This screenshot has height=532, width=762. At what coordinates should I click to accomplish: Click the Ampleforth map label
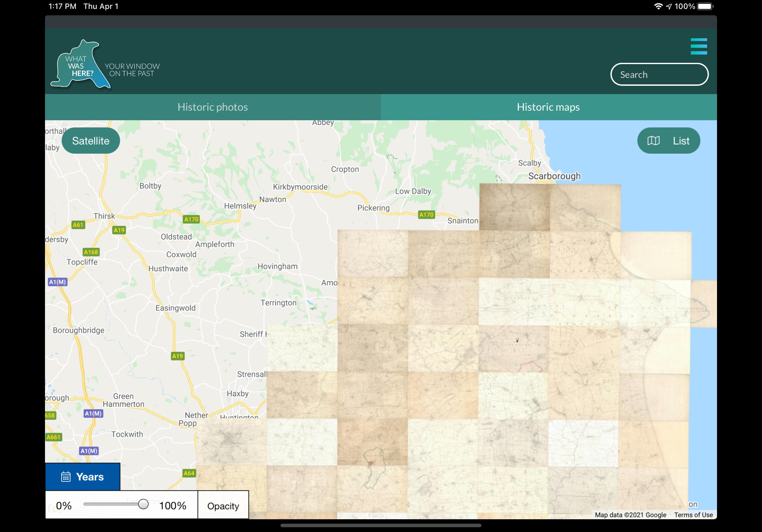(215, 245)
